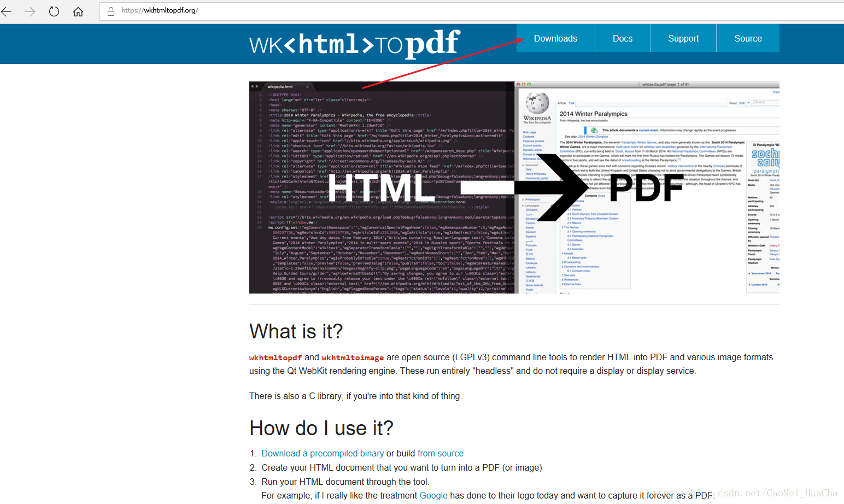Open the Downloads menu item
The image size is (844, 504).
(x=555, y=38)
